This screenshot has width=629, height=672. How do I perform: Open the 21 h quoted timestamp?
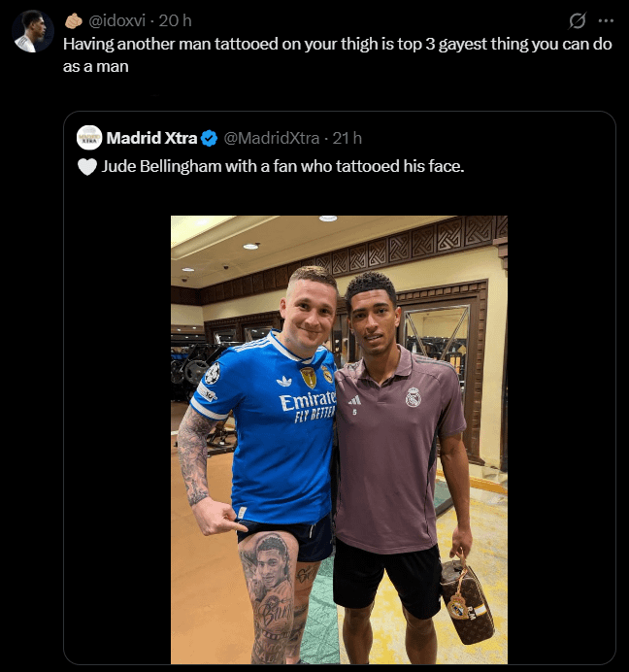[347, 138]
